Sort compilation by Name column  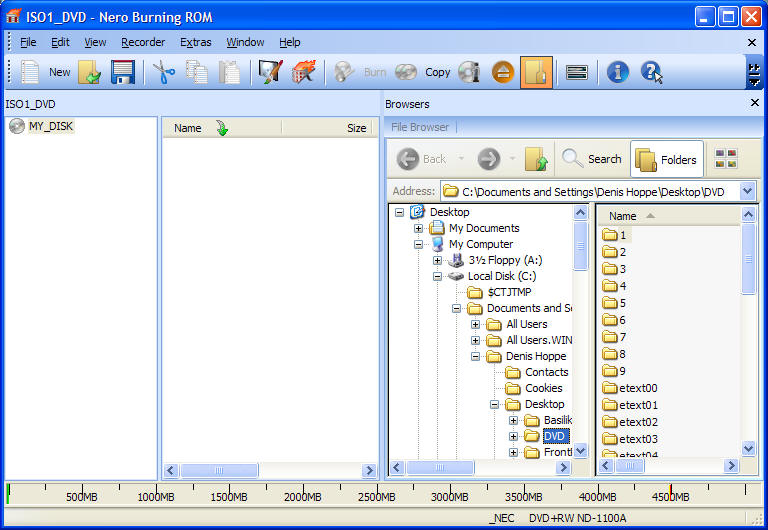pyautogui.click(x=188, y=128)
